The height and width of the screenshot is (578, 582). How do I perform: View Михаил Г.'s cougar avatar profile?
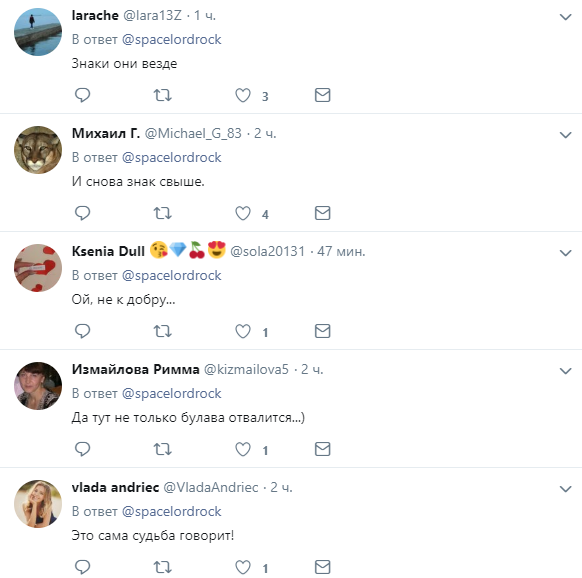[x=38, y=150]
